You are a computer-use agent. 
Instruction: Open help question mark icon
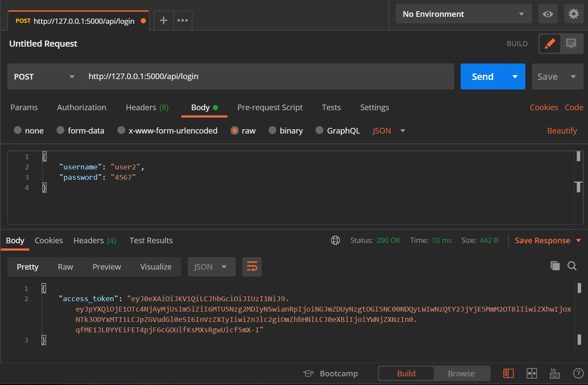tap(578, 373)
